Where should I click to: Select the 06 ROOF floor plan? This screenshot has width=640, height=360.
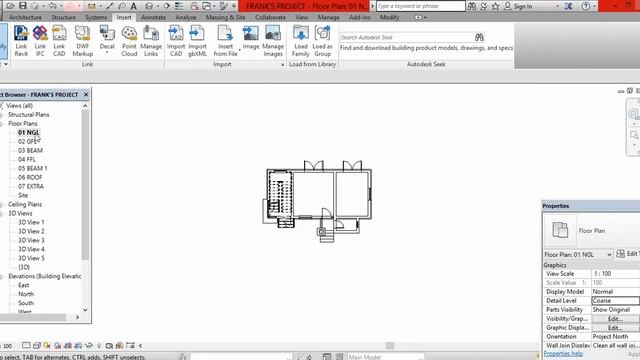30,177
